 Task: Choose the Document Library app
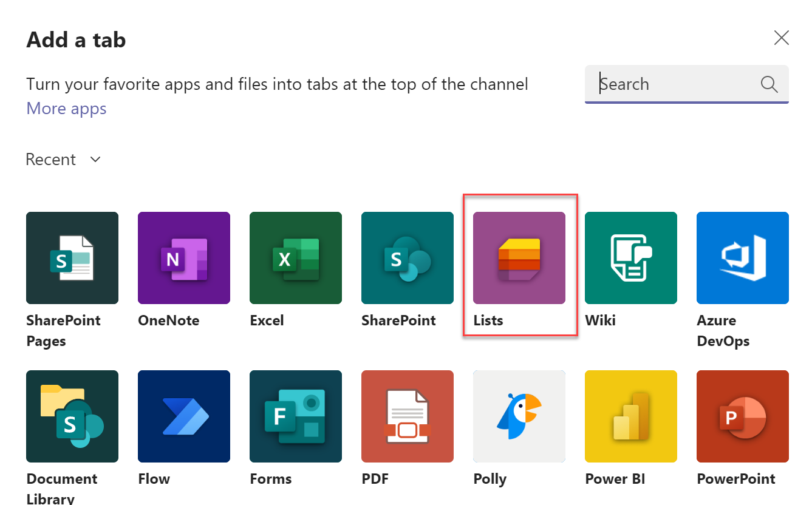pos(72,416)
